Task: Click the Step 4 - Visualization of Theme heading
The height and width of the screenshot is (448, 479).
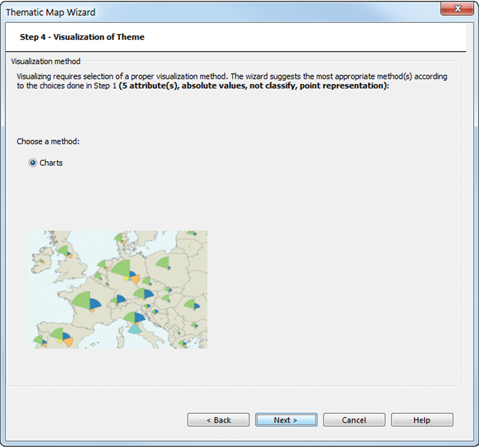Action: tap(82, 37)
